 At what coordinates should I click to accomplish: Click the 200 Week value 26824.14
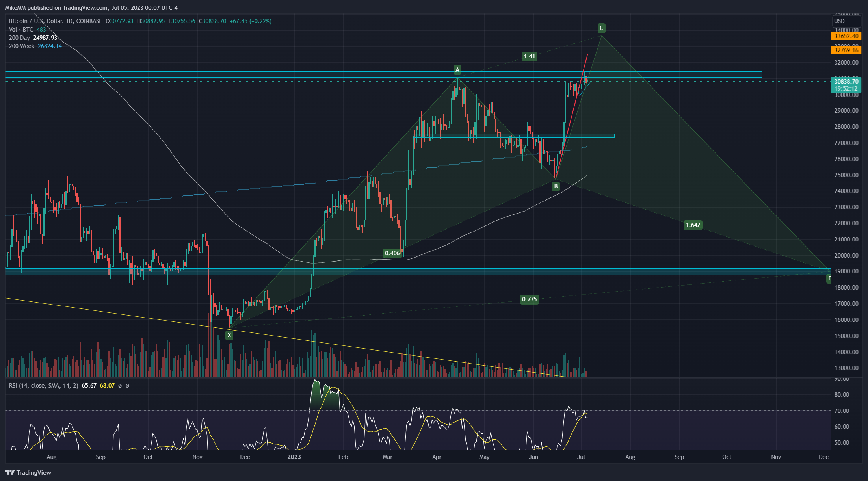[x=50, y=46]
